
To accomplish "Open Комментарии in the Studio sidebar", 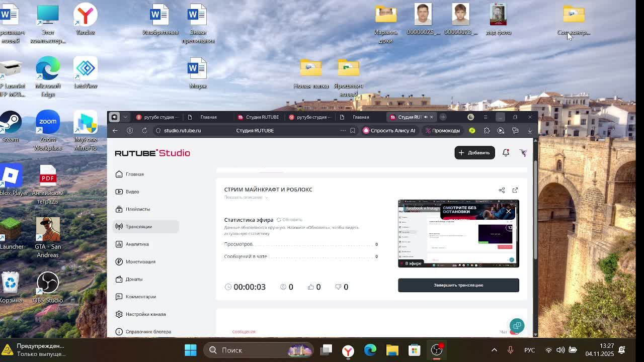I will coord(146,297).
